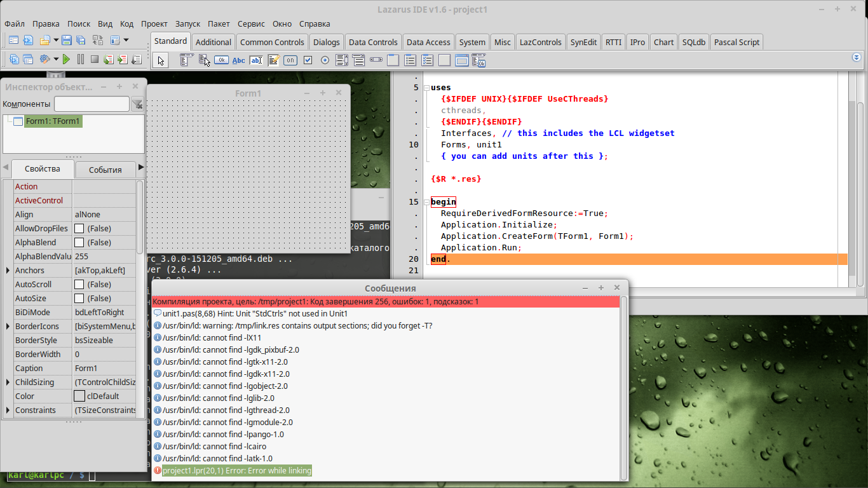Image resolution: width=868 pixels, height=488 pixels.
Task: Open the Проект menu
Action: [154, 24]
